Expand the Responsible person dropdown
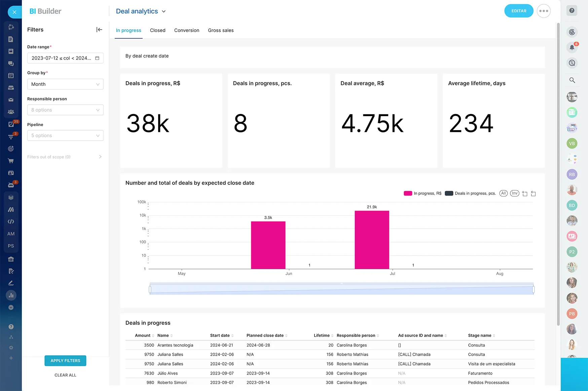Screen dimensions: 588x391 (x=65, y=110)
